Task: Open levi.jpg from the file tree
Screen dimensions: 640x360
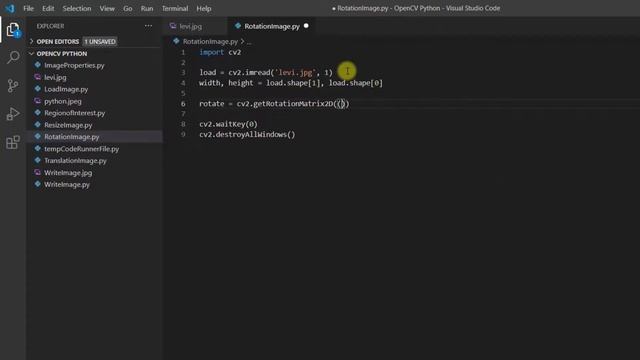Action: coord(55,77)
